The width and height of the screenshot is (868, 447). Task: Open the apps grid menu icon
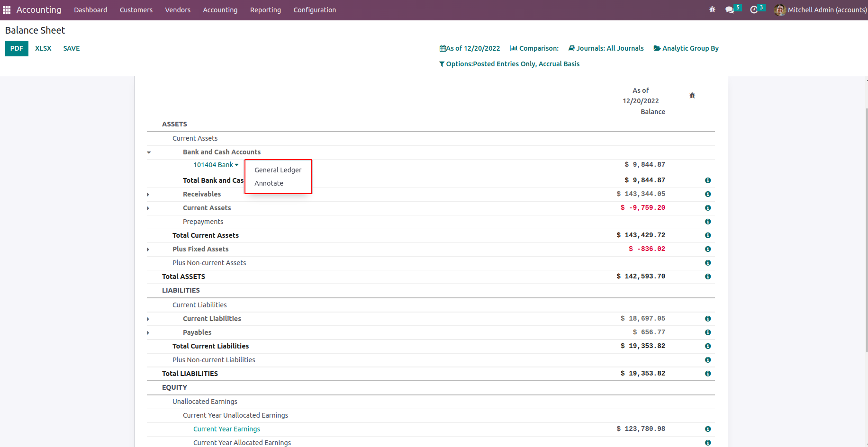[7, 10]
